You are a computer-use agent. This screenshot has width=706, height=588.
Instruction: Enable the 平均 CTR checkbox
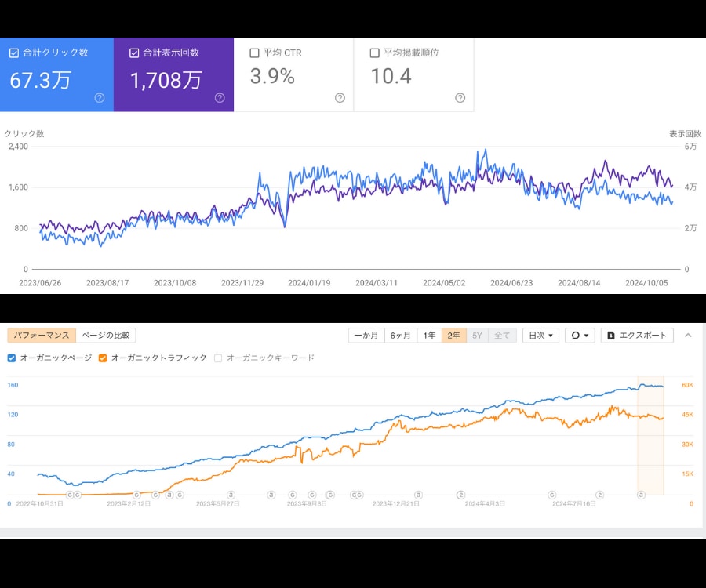(254, 53)
